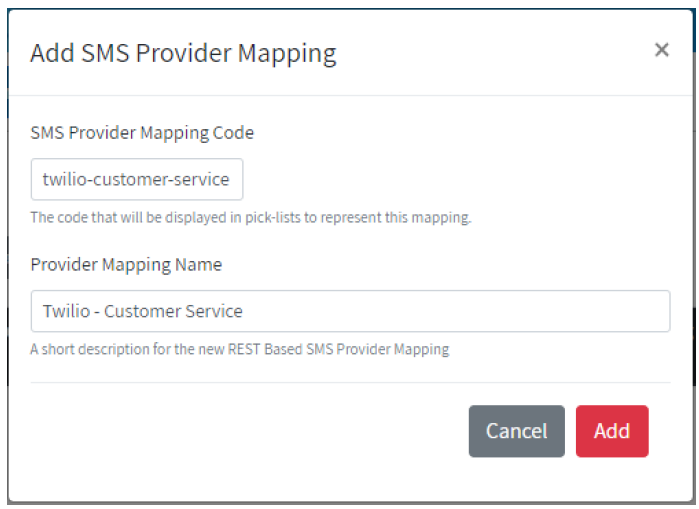The image size is (699, 509).
Task: Click the 'Provider Mapping Name' label
Action: tap(126, 265)
